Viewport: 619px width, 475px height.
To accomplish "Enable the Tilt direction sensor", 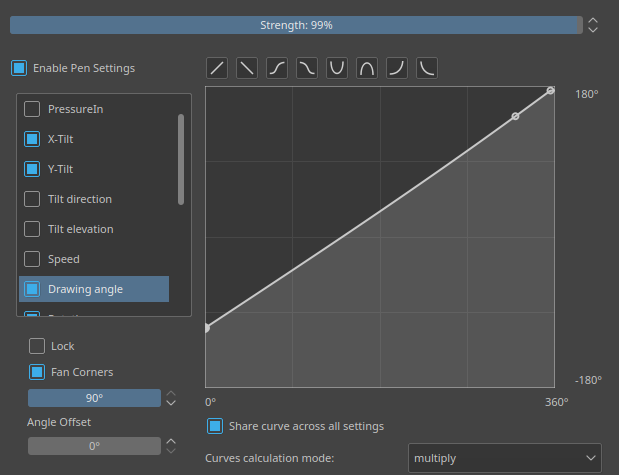I will click(x=32, y=199).
